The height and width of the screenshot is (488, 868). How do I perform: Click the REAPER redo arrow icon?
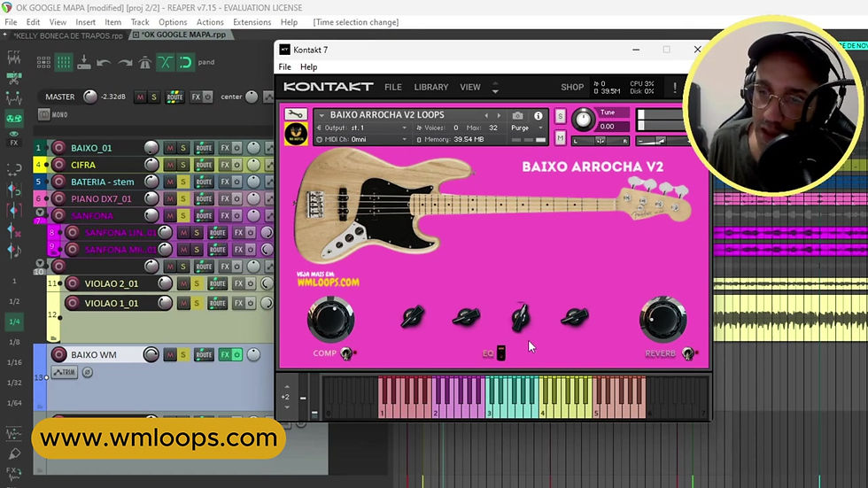[x=125, y=63]
